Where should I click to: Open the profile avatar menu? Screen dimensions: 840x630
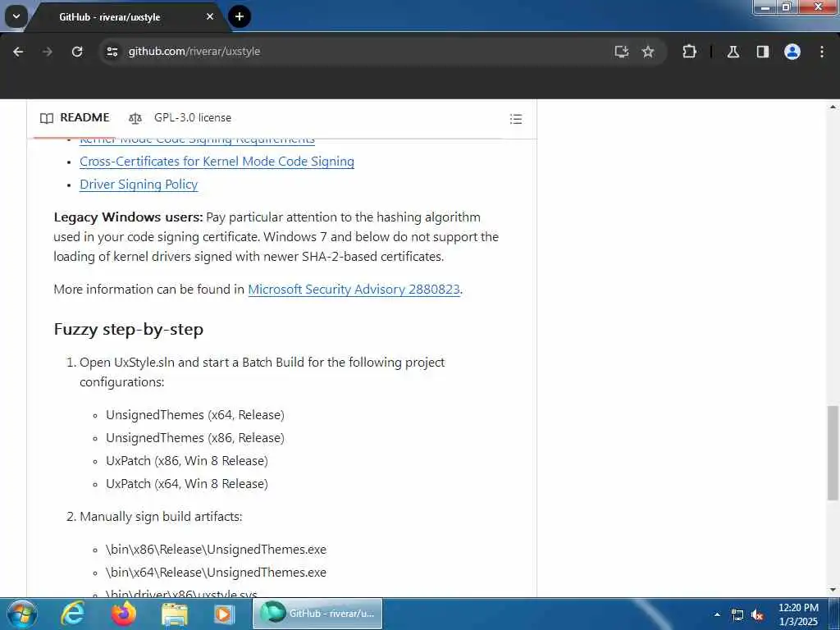tap(792, 52)
